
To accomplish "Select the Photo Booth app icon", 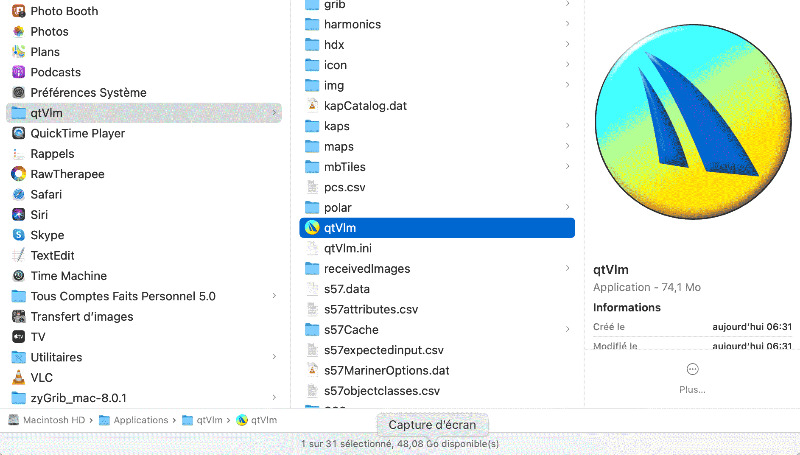I will 18,11.
